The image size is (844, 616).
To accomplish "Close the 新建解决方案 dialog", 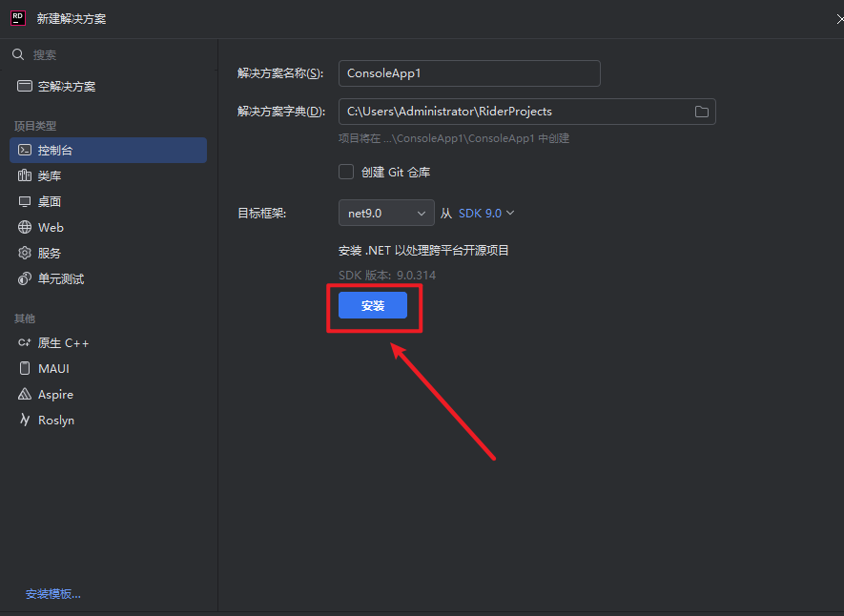I will [838, 19].
